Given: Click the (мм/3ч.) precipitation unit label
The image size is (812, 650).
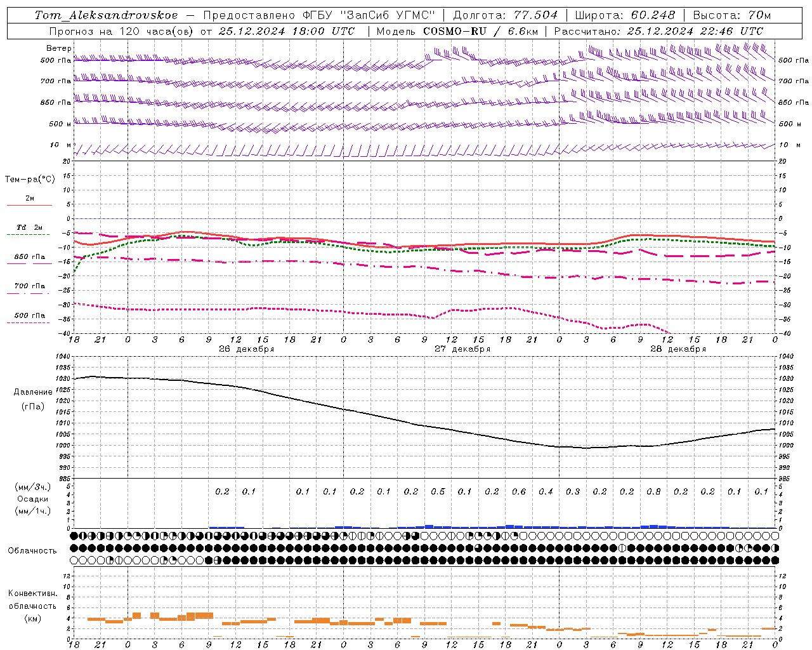Looking at the screenshot, I should pyautogui.click(x=33, y=487).
